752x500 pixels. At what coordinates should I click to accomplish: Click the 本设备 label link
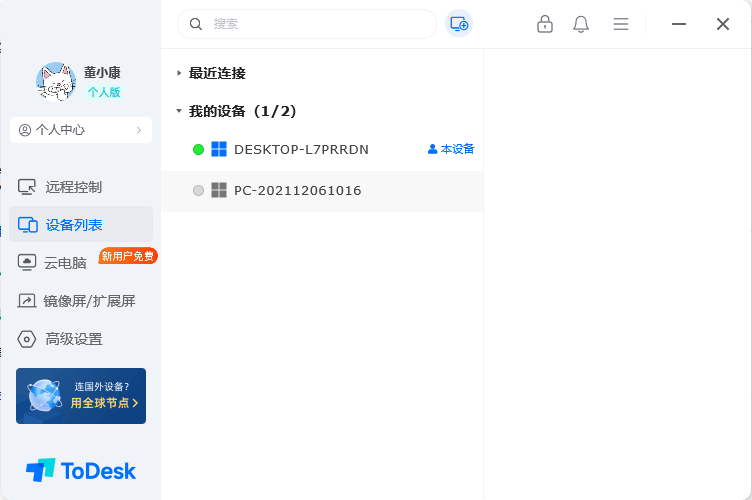[451, 149]
